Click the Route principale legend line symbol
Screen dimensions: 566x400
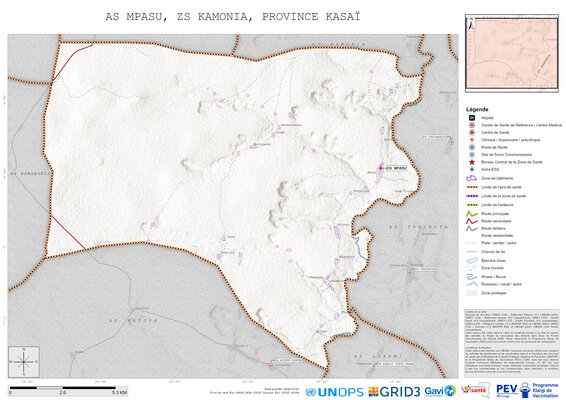[x=471, y=214]
